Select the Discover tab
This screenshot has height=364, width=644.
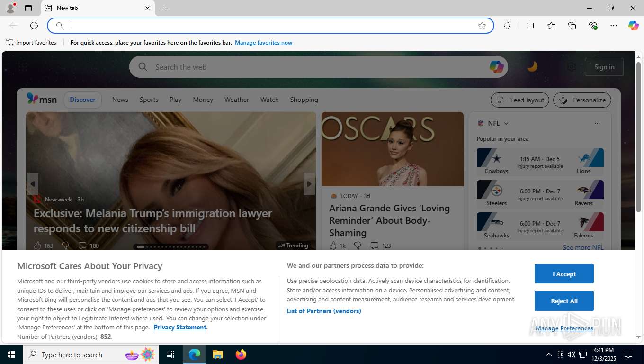[83, 100]
